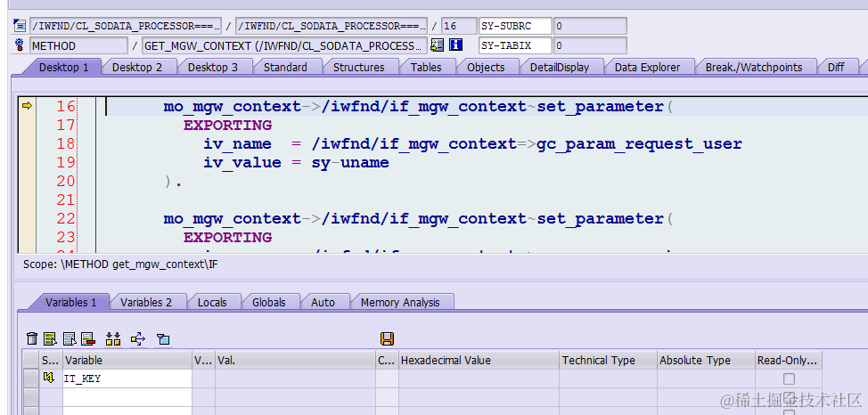
Task: Click the gear event icon beside METHOD
Action: [x=20, y=45]
